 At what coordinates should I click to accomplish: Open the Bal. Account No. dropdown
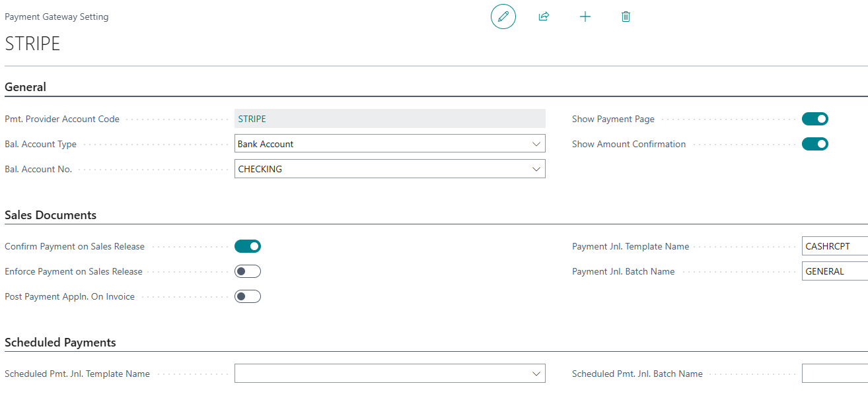[x=536, y=169]
